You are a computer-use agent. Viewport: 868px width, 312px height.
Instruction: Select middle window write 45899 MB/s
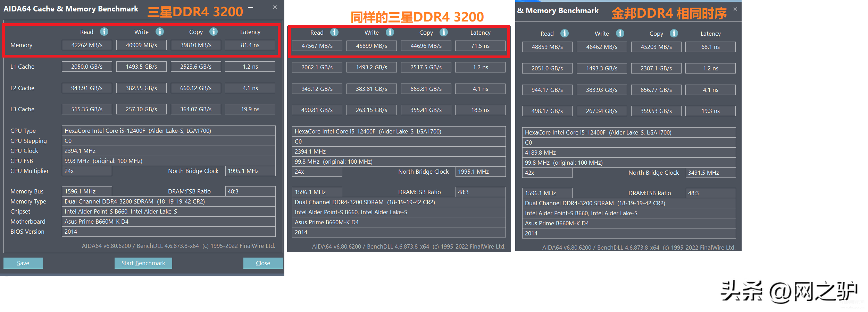tap(372, 46)
